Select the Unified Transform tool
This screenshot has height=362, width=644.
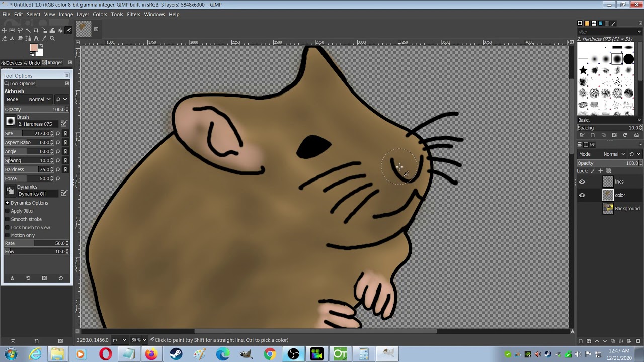pos(44,30)
